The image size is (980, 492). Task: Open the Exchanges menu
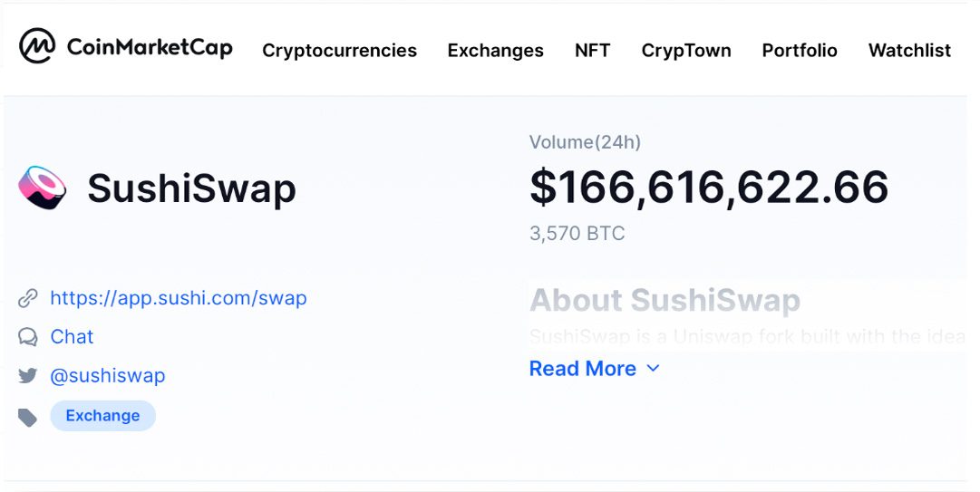[495, 50]
